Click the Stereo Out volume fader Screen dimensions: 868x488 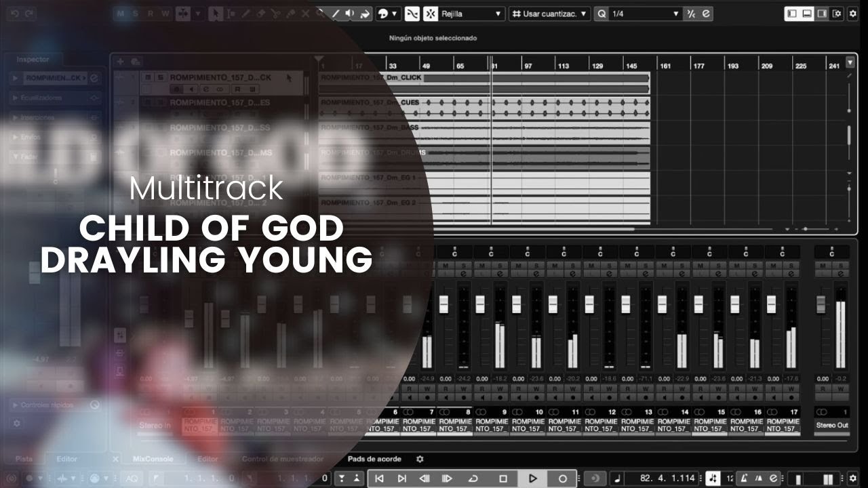click(x=821, y=304)
